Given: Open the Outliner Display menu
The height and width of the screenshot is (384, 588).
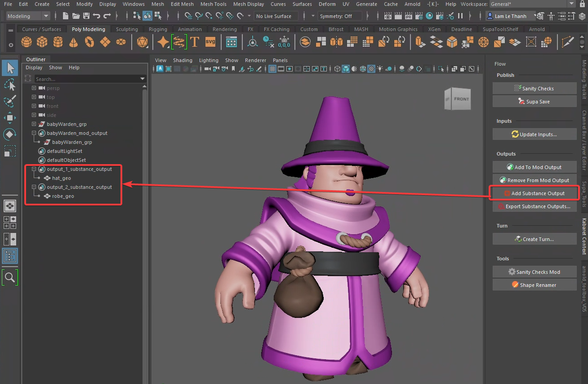Looking at the screenshot, I should pyautogui.click(x=34, y=67).
